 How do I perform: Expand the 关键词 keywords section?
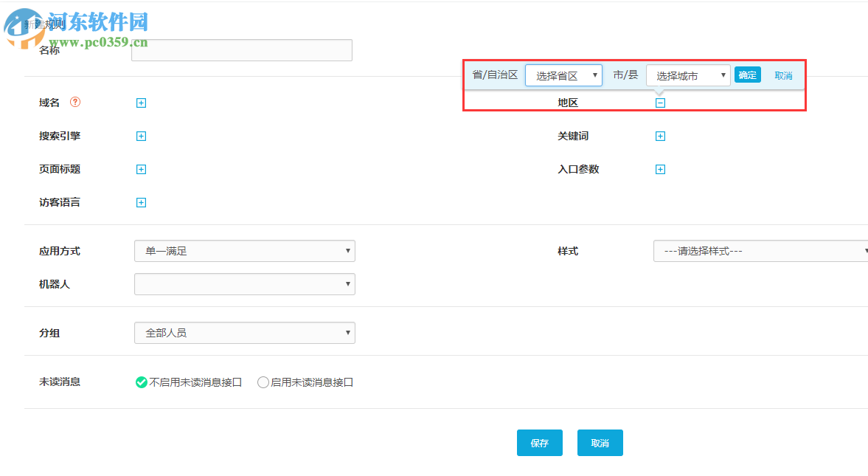coord(660,136)
